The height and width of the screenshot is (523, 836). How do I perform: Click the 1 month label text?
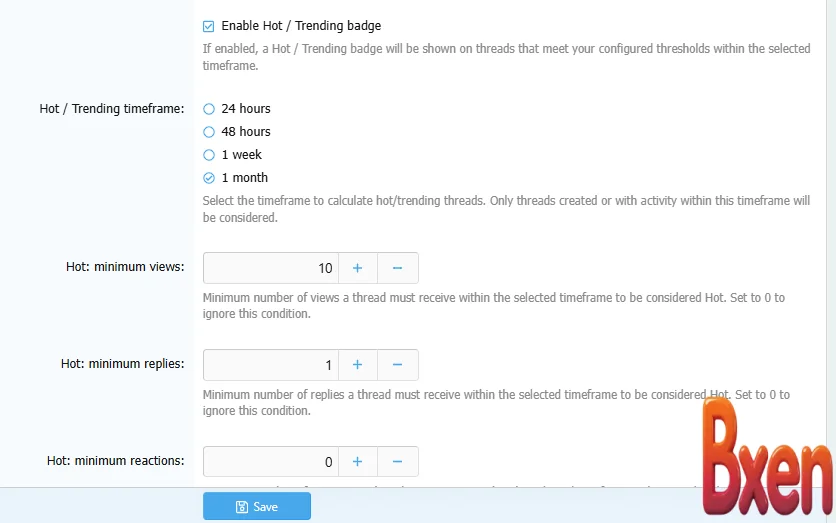coord(245,178)
